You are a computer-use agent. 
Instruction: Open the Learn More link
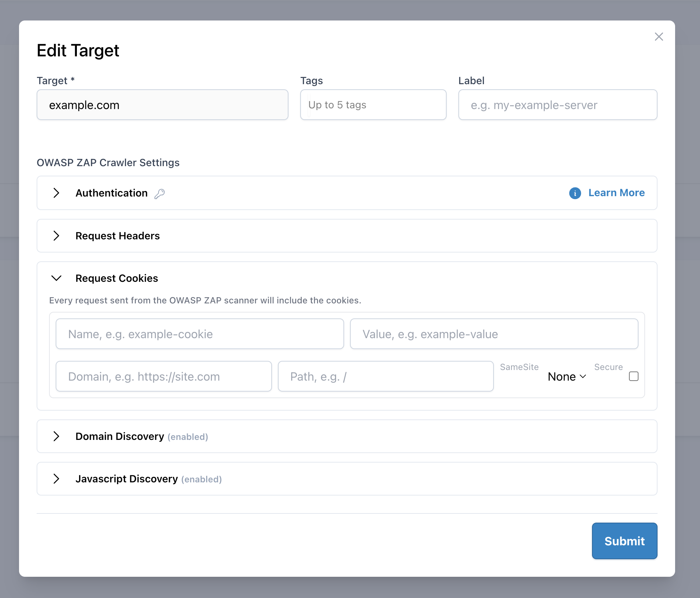pyautogui.click(x=617, y=193)
